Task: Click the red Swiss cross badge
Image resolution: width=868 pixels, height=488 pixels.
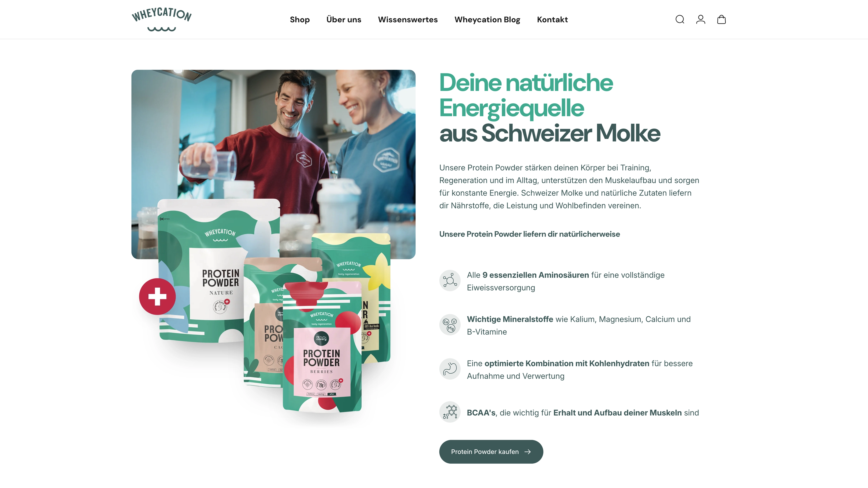Action: 157,297
